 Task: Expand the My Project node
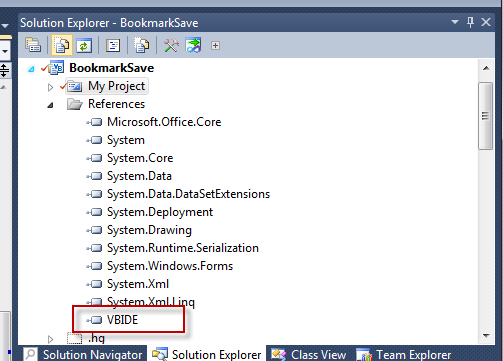coord(50,87)
